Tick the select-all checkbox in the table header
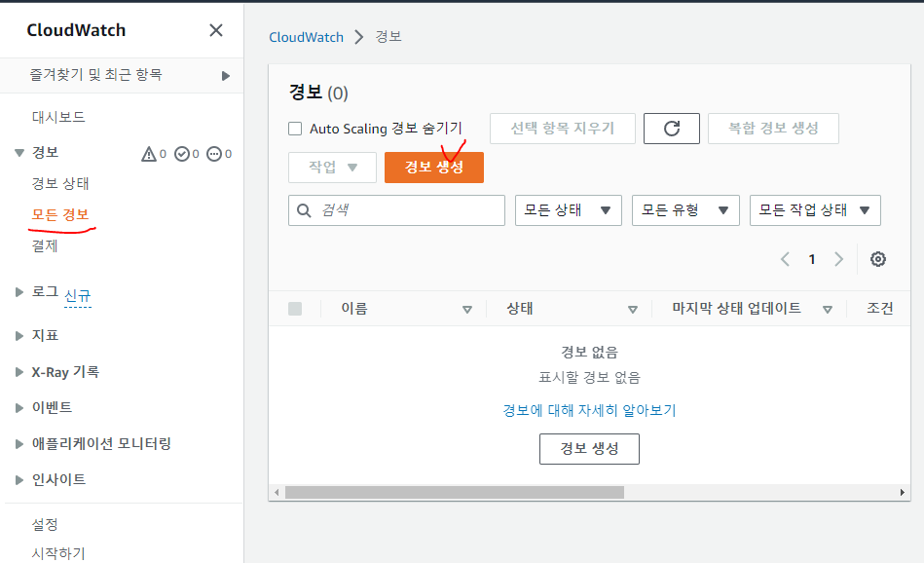The width and height of the screenshot is (924, 563). 295,309
